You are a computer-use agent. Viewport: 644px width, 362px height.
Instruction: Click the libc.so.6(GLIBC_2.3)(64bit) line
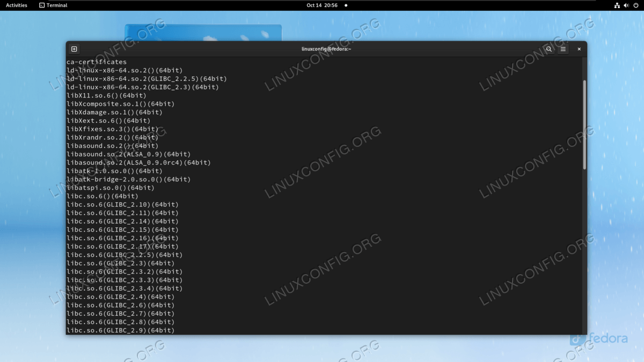pos(121,263)
